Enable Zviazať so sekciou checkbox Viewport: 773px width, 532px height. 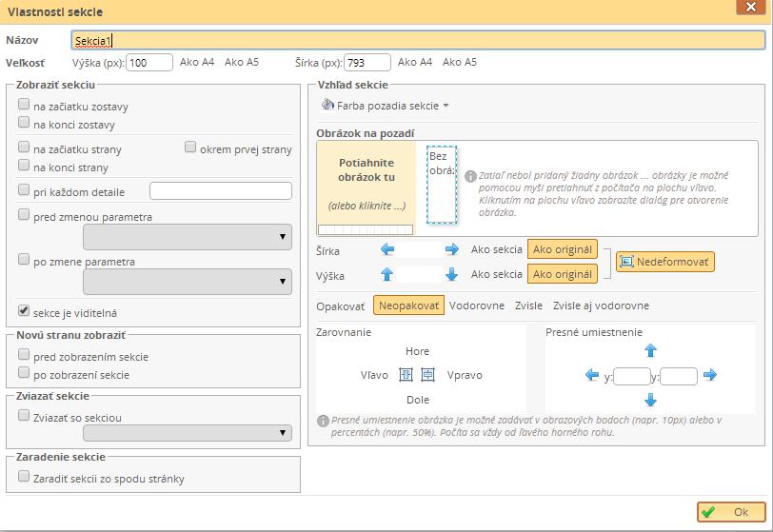click(24, 415)
